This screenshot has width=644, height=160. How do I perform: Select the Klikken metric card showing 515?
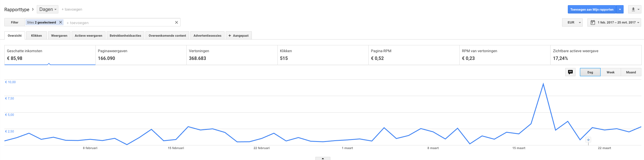point(323,55)
